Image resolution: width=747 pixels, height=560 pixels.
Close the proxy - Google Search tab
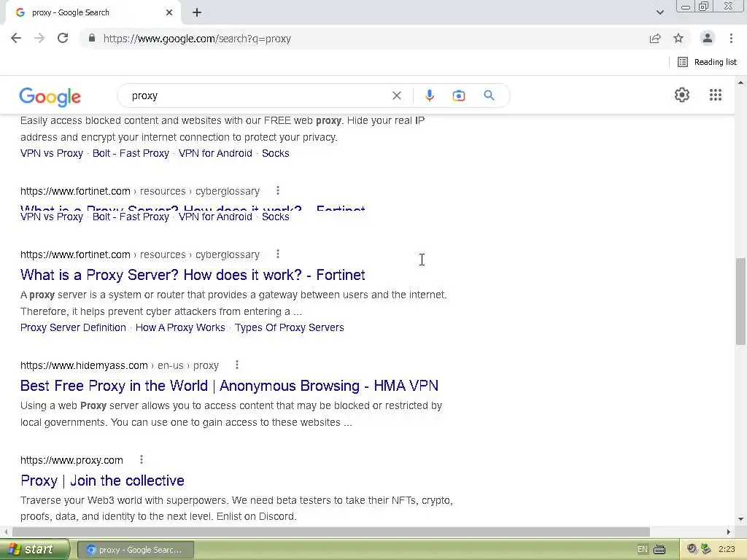pyautogui.click(x=169, y=12)
